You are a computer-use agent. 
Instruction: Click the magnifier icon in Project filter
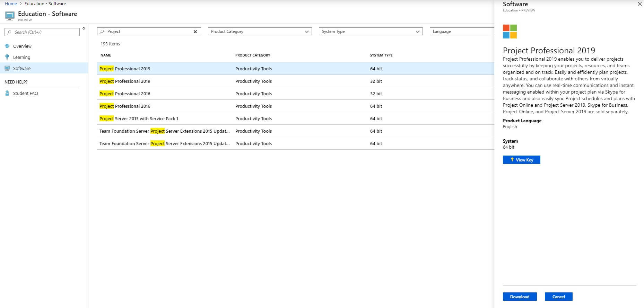102,32
